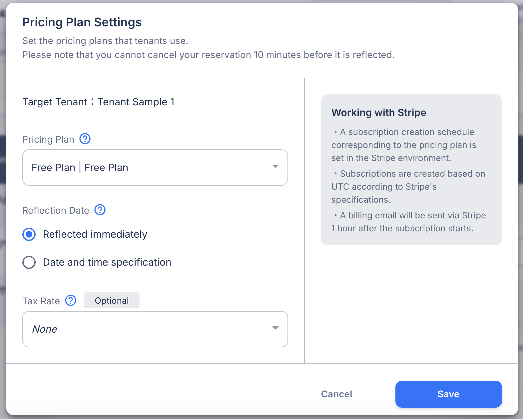The height and width of the screenshot is (420, 523).
Task: Click the help circle next to Tax Rate
Action: coord(71,300)
